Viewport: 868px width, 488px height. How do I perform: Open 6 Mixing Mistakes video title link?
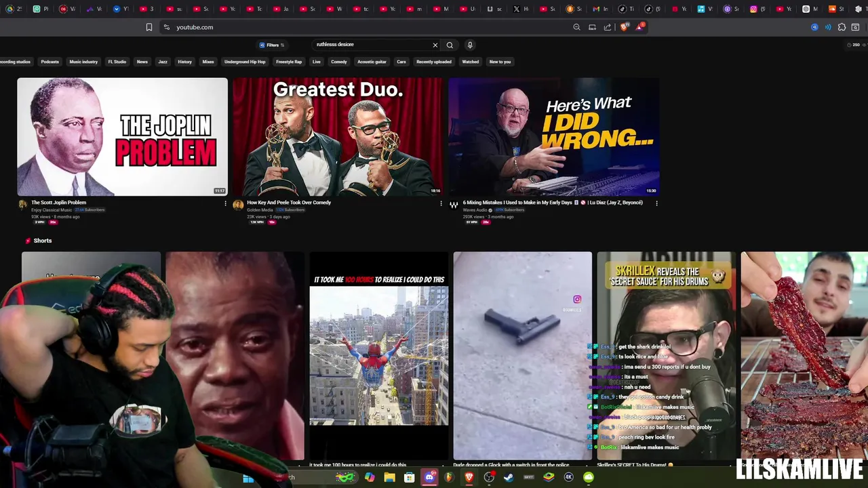click(x=553, y=202)
